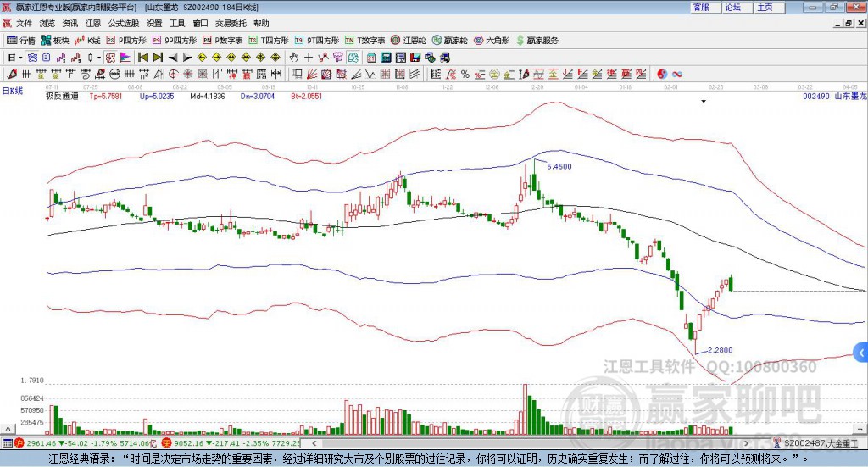Select the crosshair cursor tool

tap(309, 58)
